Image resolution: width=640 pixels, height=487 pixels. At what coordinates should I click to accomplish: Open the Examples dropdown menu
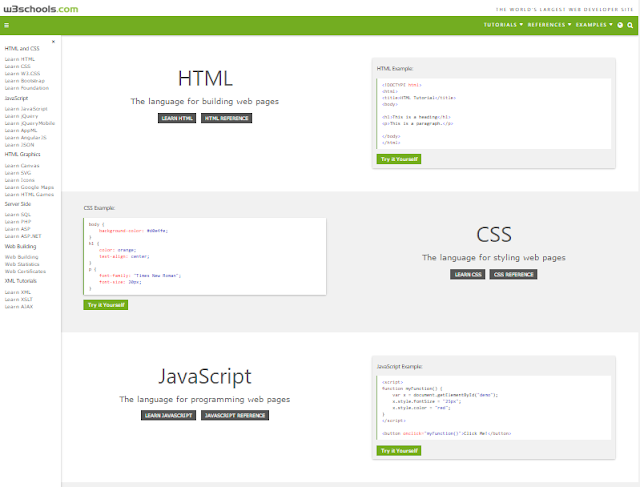(595, 25)
